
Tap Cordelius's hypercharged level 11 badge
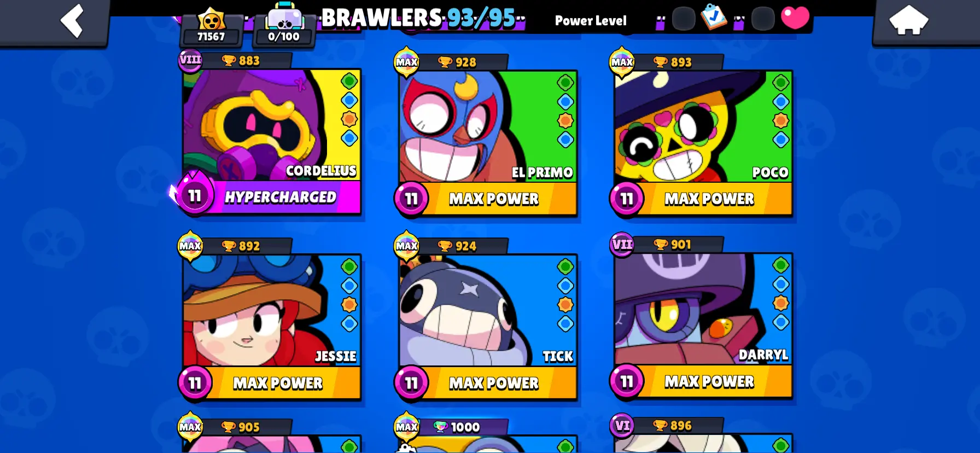[195, 195]
